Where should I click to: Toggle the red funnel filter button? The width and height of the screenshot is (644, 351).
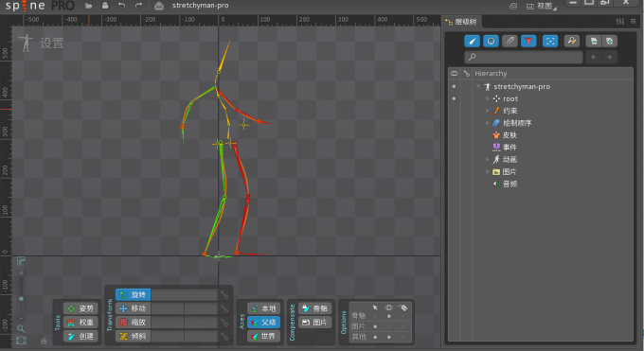coord(528,41)
